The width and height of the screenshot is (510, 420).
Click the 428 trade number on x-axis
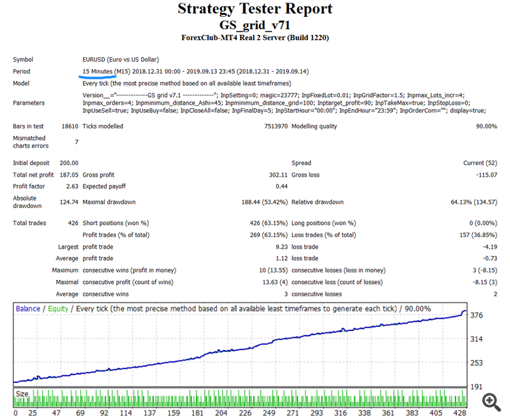(x=460, y=413)
